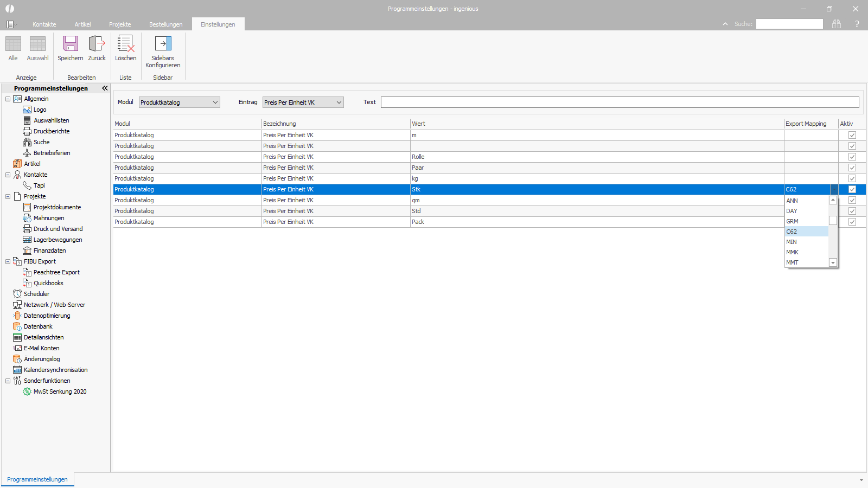Switch to the Bestellungen ribbon tab
868x488 pixels.
(x=166, y=24)
